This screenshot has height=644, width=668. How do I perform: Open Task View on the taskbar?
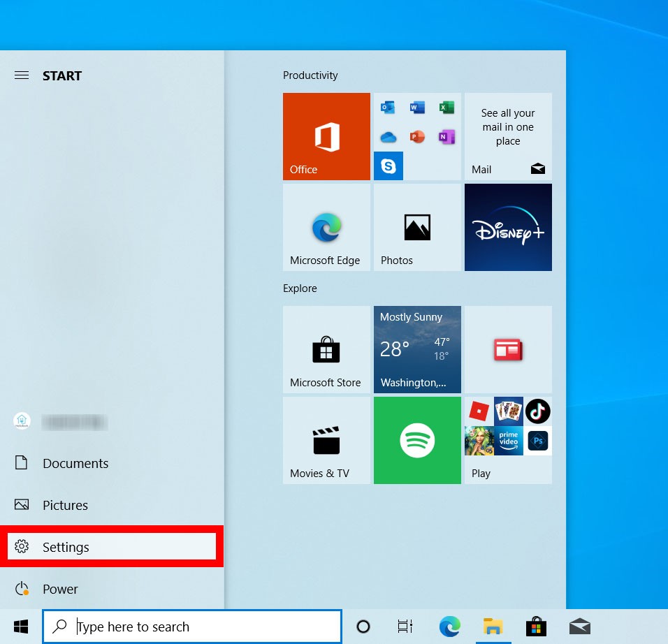(x=405, y=627)
